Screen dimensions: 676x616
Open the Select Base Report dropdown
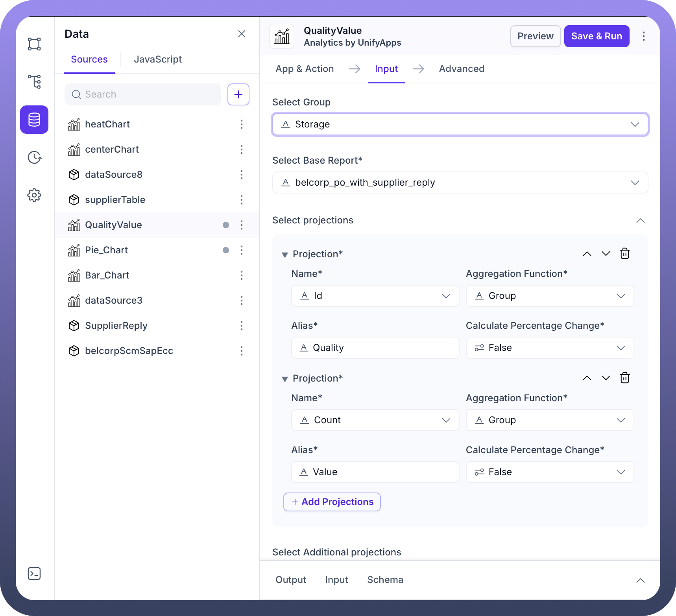pos(460,183)
